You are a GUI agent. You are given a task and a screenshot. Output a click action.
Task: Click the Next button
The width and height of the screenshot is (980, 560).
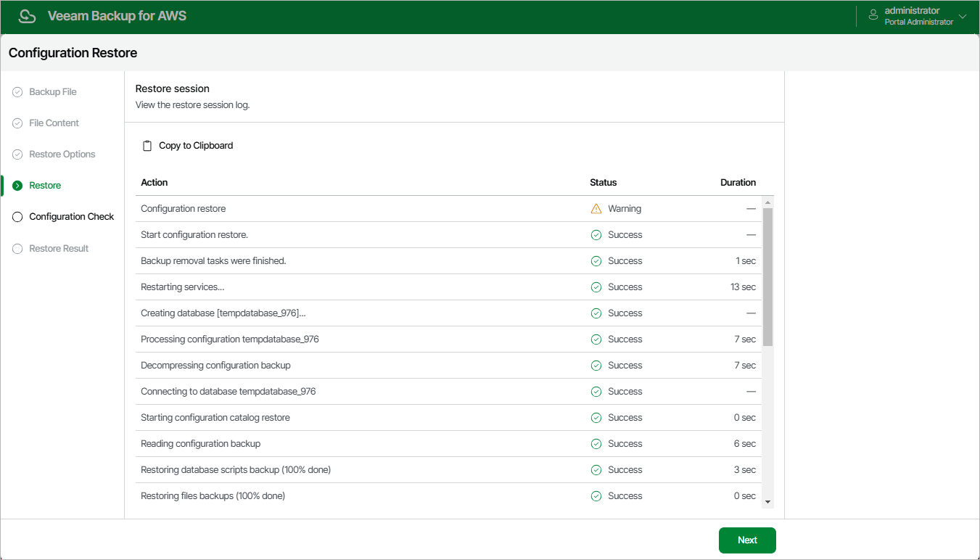click(747, 540)
